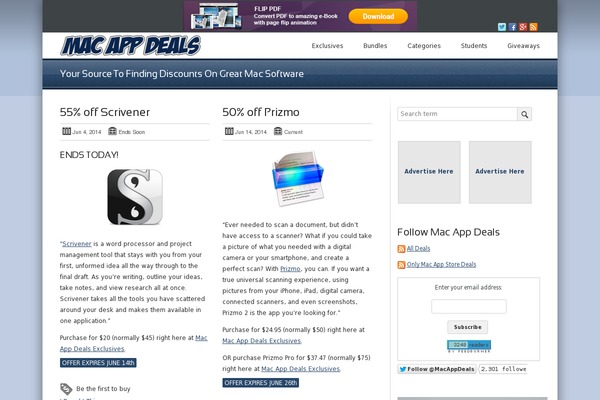
Task: Click the Scrivener app icon image
Action: click(135, 197)
